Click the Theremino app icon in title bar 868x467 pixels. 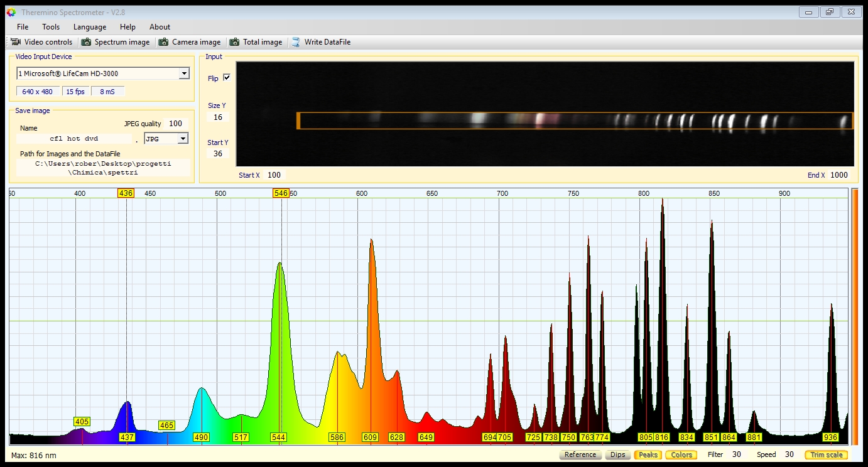(x=11, y=12)
